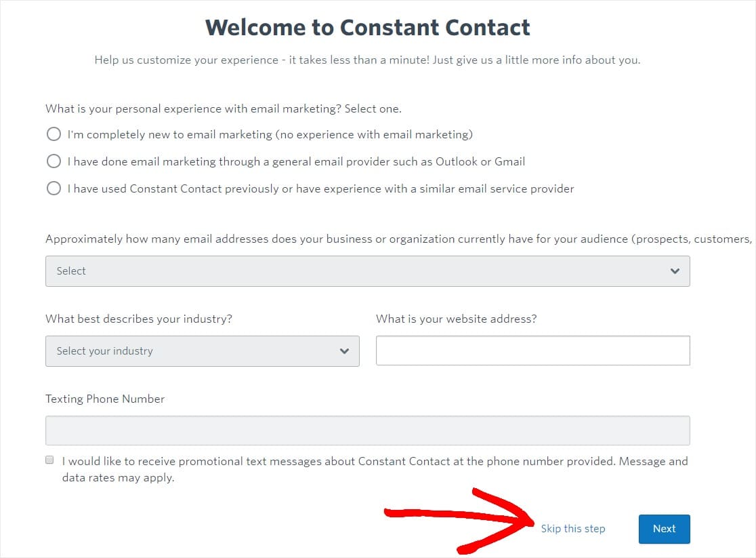Viewport: 756px width, 558px height.
Task: Click the "I'm completely new to email marketing" label text
Action: (x=270, y=134)
